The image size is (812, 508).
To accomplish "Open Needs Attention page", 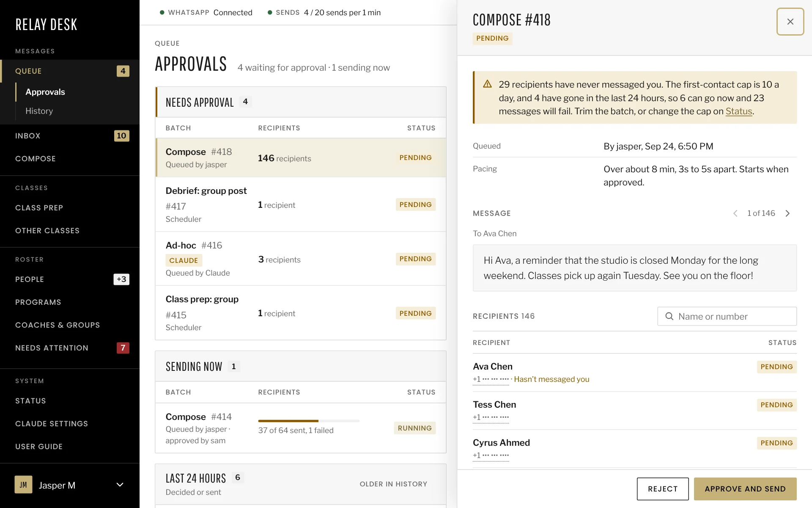I will (x=70, y=348).
